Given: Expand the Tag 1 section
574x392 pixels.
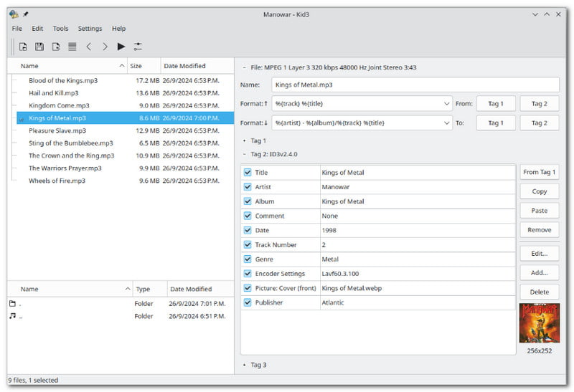Looking at the screenshot, I should pyautogui.click(x=244, y=140).
